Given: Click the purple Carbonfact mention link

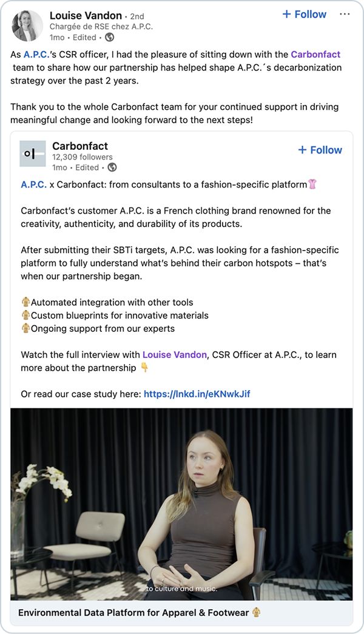Looking at the screenshot, I should coord(315,55).
